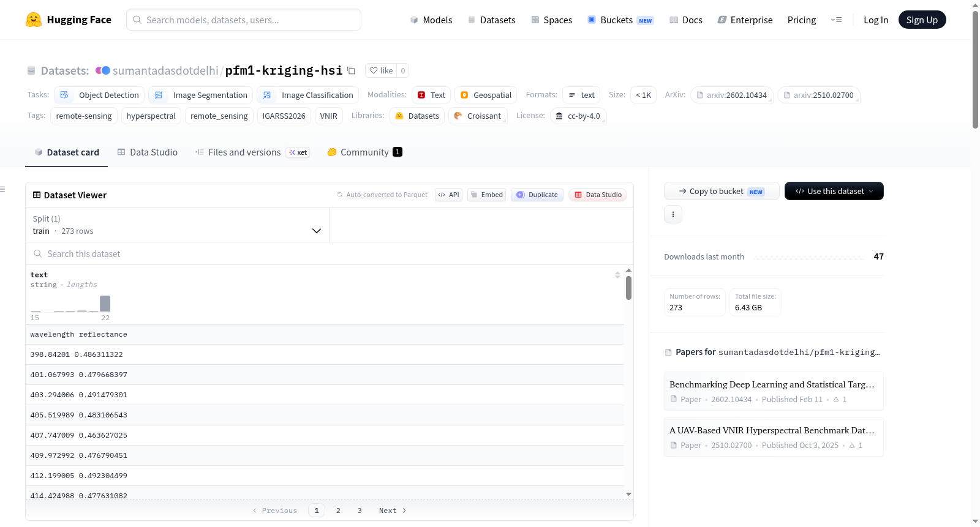The width and height of the screenshot is (980, 527).
Task: Open arxiv:2602.10434 tag
Action: [x=731, y=95]
